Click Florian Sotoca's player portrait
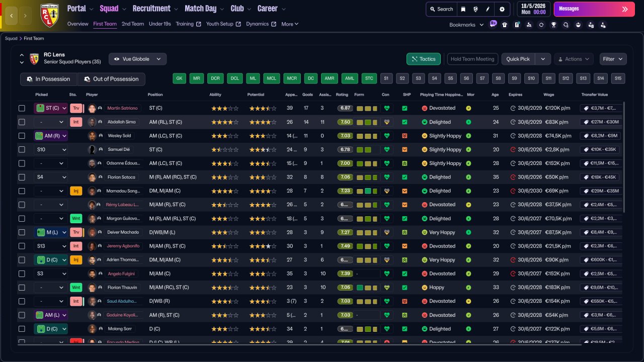644x362 pixels. pos(92,177)
